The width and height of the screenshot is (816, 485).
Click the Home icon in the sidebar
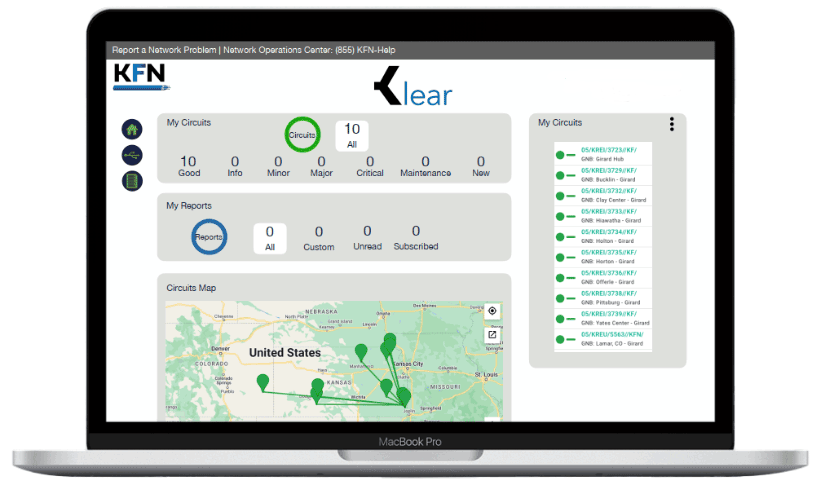tap(132, 129)
